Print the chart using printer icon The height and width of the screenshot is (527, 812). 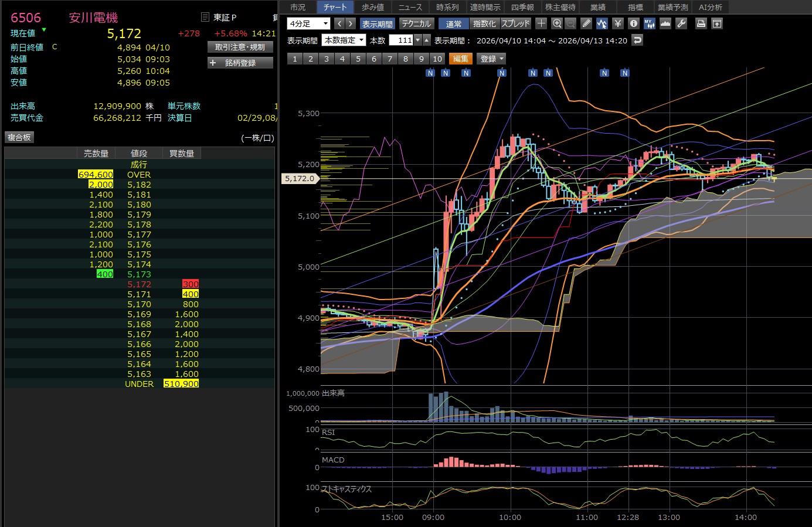(701, 23)
